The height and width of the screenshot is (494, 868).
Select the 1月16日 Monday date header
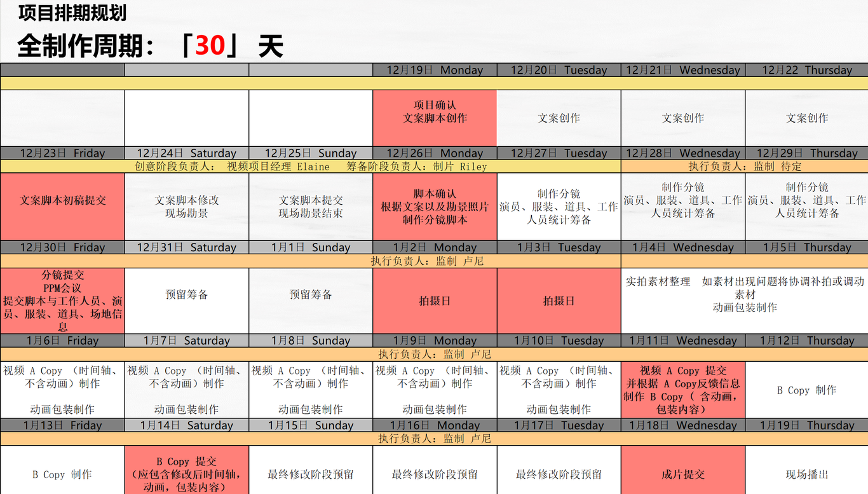435,425
